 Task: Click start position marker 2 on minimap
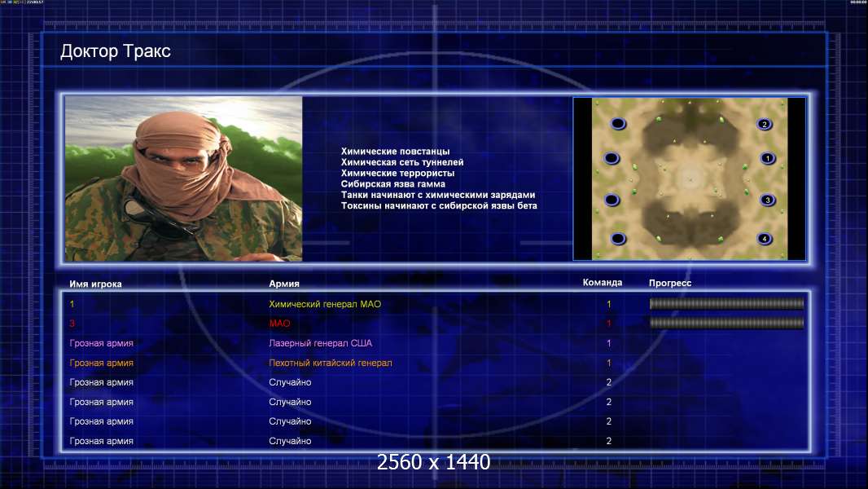[x=765, y=124]
